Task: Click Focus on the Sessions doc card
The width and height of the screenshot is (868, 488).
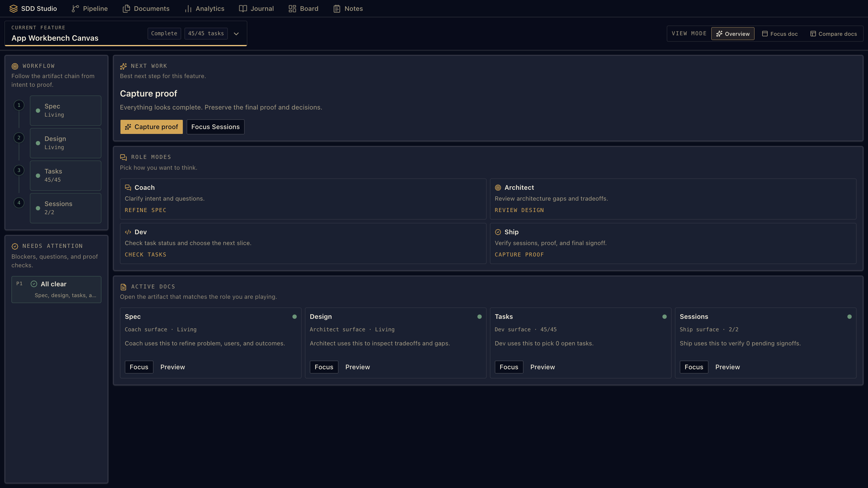Action: click(694, 367)
